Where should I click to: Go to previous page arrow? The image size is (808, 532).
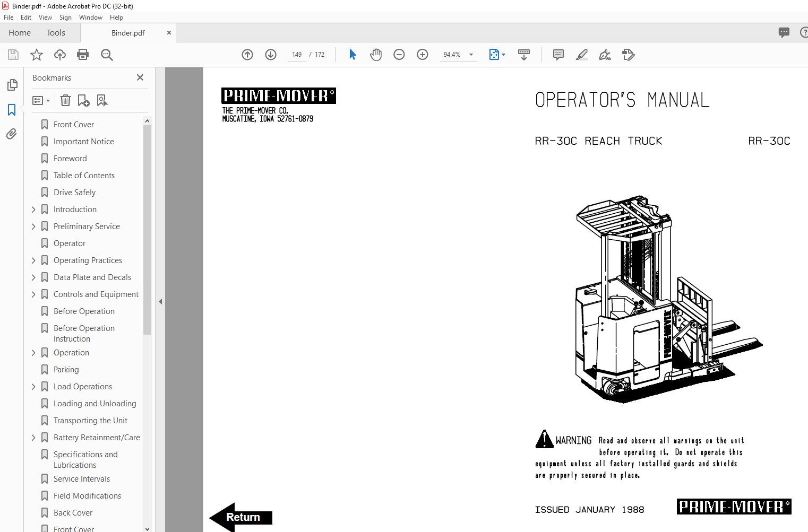[x=247, y=55]
